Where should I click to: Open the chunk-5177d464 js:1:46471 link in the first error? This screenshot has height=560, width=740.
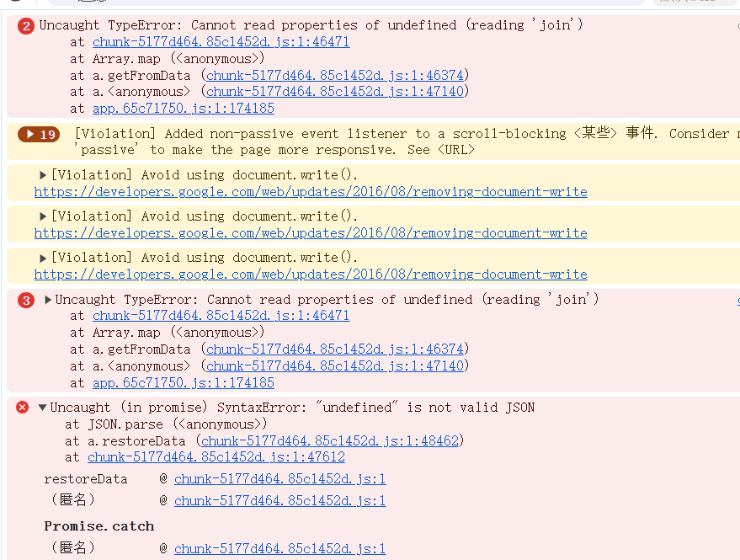pyautogui.click(x=221, y=42)
